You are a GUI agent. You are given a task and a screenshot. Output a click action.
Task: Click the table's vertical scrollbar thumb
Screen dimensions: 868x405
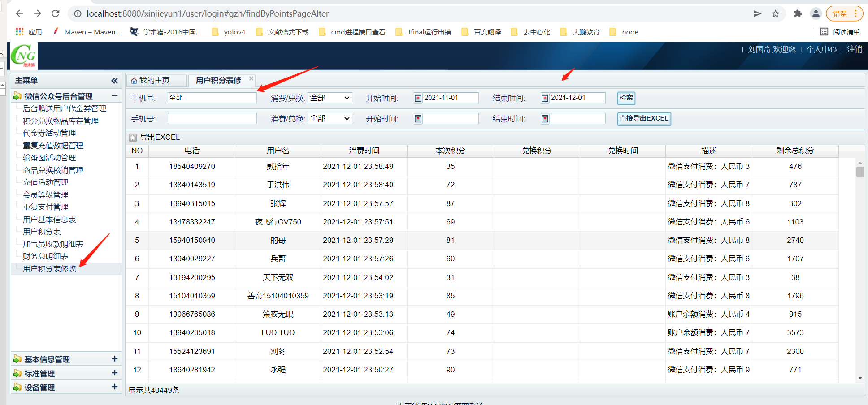pos(859,172)
